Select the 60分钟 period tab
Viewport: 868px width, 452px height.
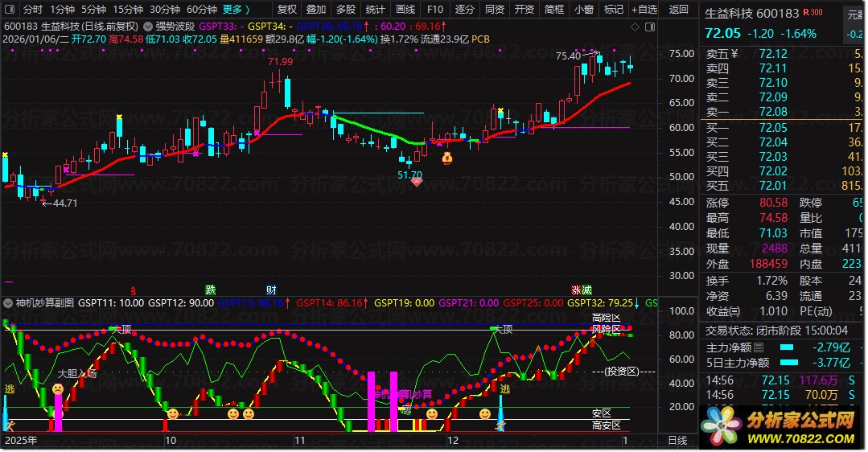pyautogui.click(x=201, y=10)
